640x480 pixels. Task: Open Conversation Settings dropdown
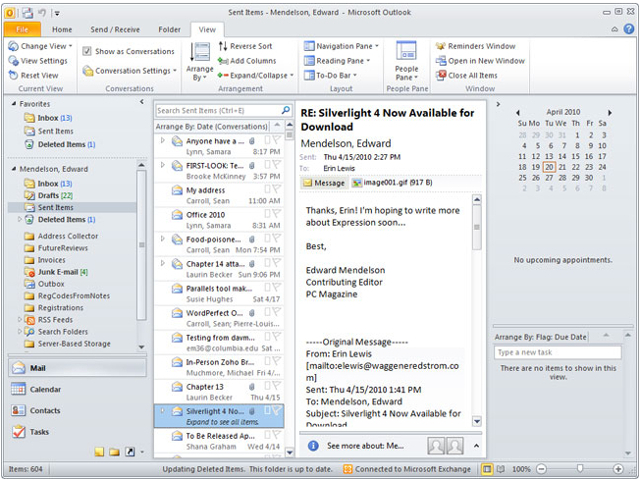[x=129, y=71]
